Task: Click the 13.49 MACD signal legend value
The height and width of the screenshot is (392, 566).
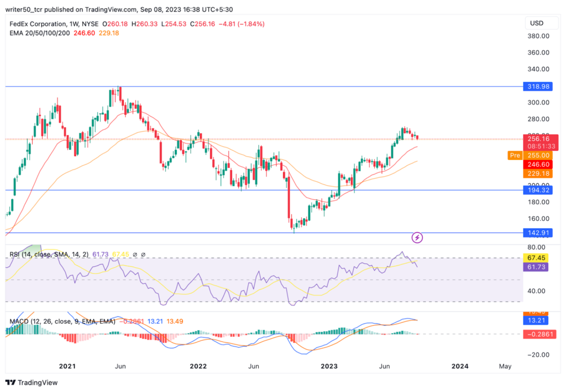Action: pyautogui.click(x=175, y=321)
